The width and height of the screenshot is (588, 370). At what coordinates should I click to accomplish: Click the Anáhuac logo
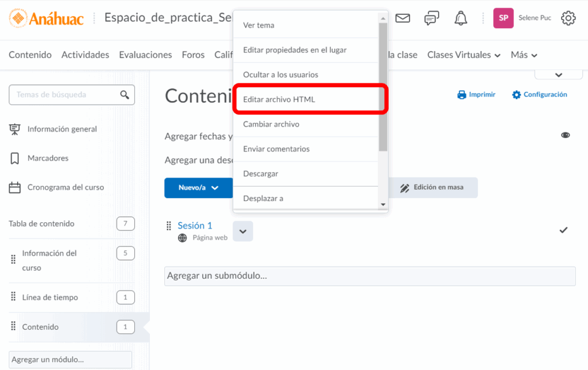(x=47, y=18)
